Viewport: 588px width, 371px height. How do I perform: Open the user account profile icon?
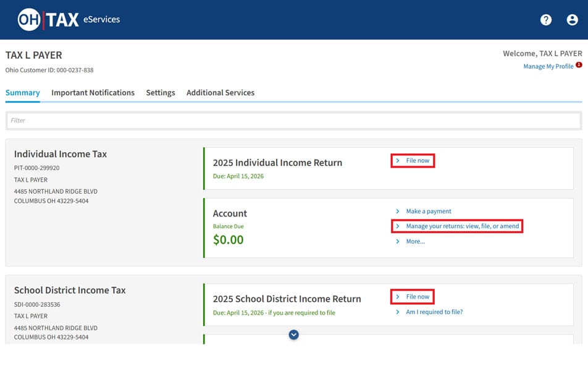(572, 20)
